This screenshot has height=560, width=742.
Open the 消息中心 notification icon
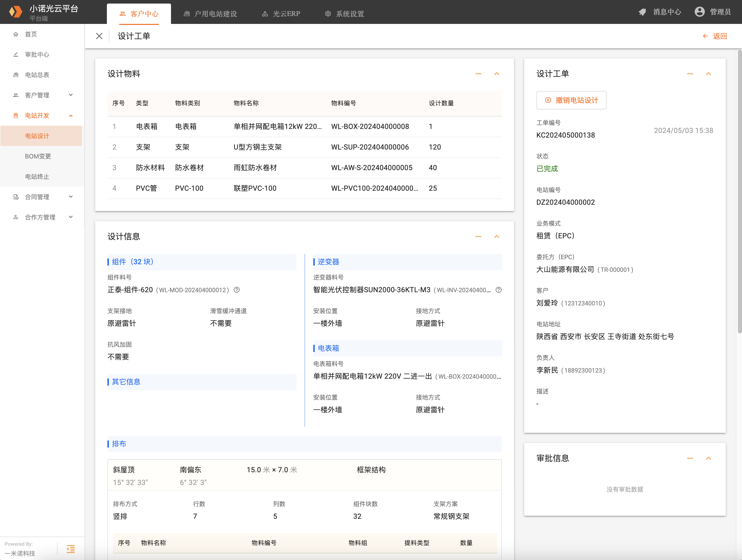[642, 12]
